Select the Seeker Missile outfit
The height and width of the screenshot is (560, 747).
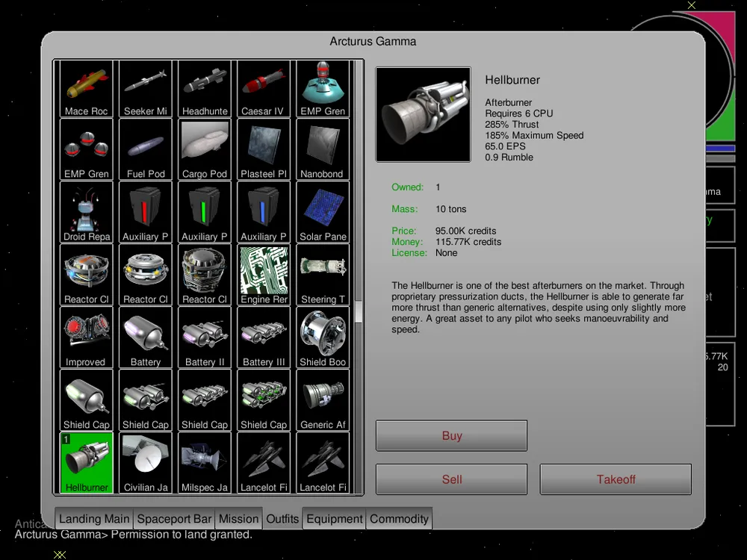146,89
